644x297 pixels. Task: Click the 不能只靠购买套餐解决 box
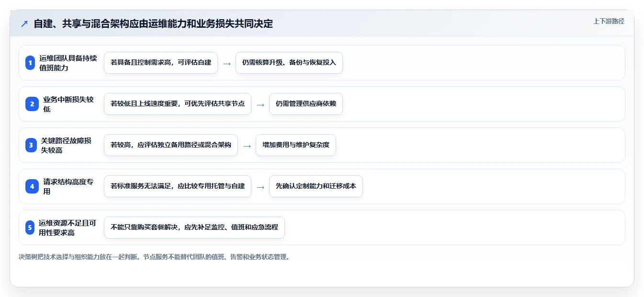tap(194, 228)
